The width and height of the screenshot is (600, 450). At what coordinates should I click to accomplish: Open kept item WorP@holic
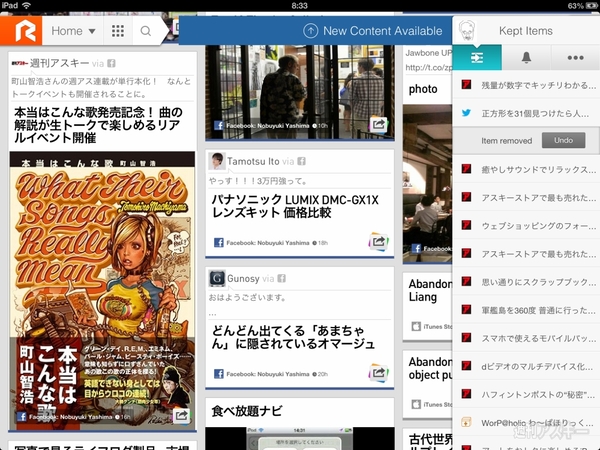[526, 422]
